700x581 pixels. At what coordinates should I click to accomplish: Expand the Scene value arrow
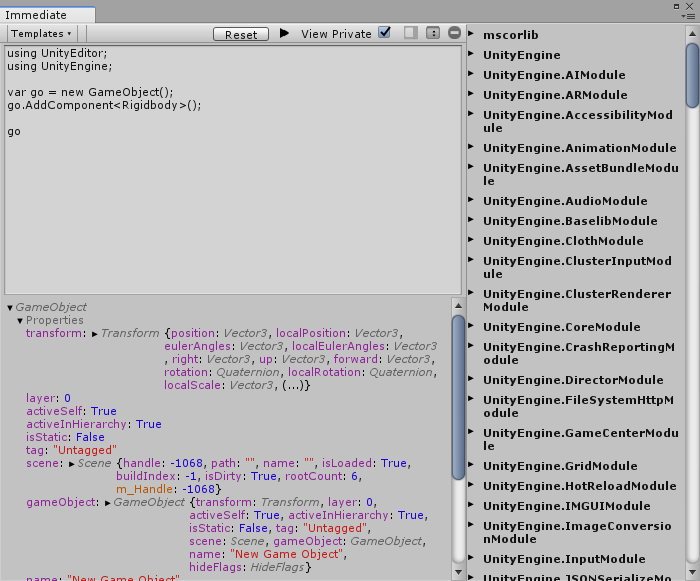coord(72,464)
